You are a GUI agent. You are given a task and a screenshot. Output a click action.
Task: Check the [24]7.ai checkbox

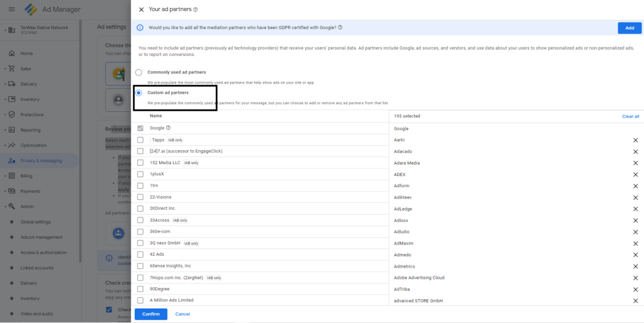click(140, 151)
